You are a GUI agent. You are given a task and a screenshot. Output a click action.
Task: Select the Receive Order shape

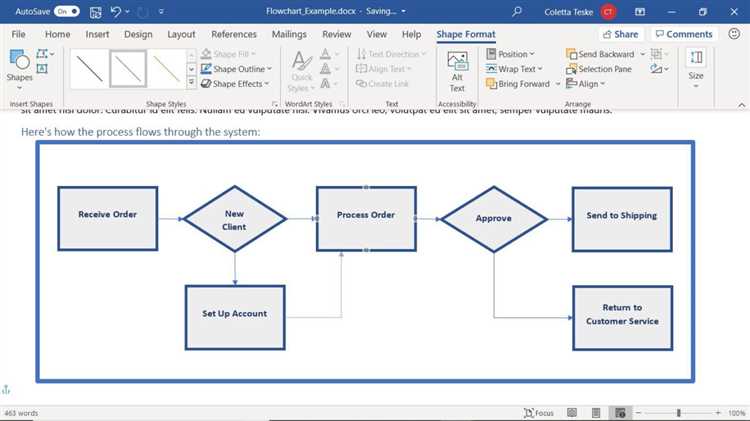coord(108,218)
